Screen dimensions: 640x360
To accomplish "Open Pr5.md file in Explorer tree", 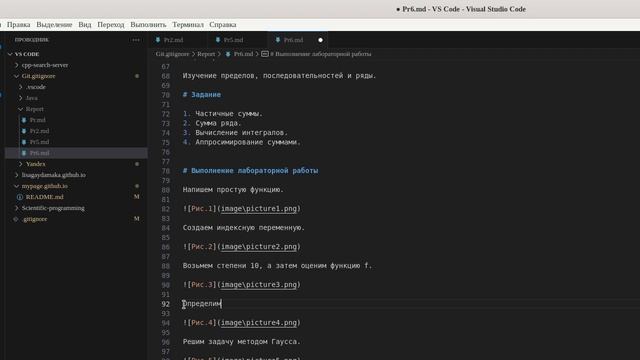I will tap(39, 142).
